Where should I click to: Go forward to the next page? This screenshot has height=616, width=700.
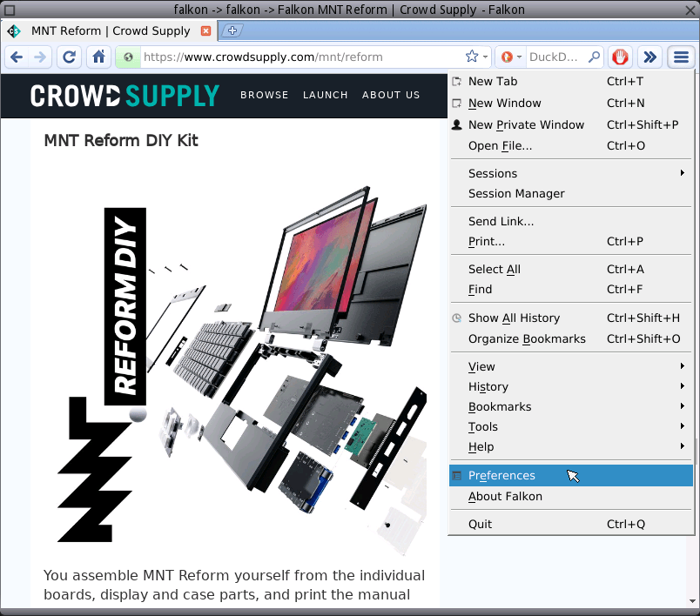(40, 57)
